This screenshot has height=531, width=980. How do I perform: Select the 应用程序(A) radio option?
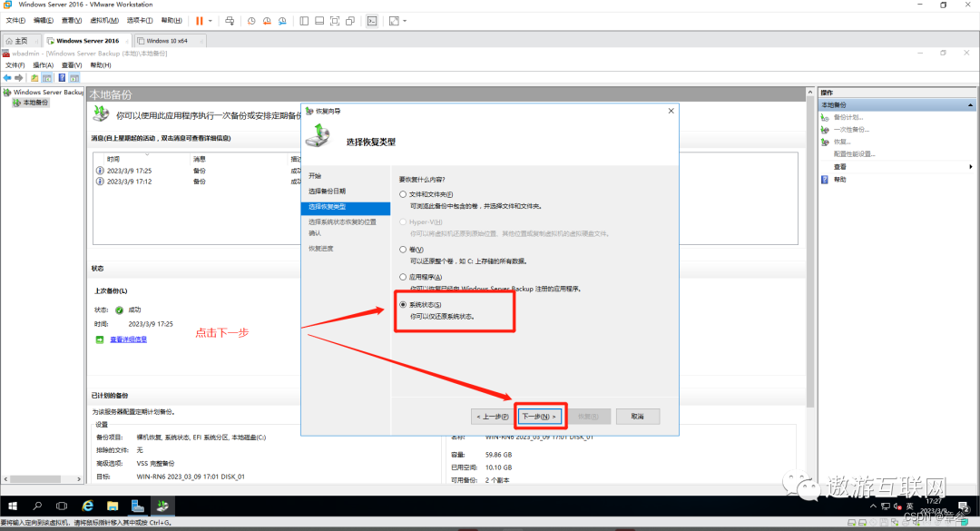403,277
